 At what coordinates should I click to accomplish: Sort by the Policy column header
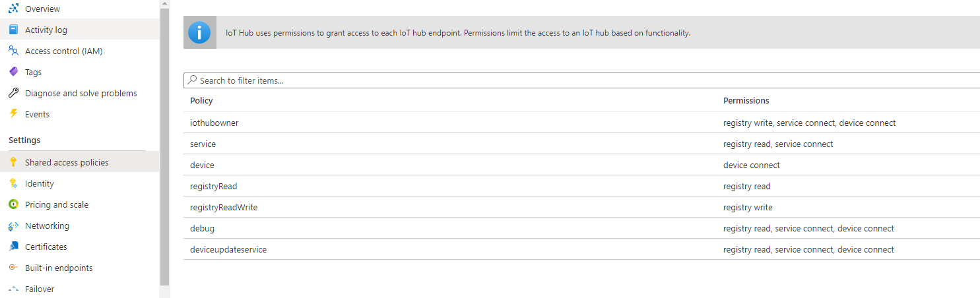click(201, 101)
